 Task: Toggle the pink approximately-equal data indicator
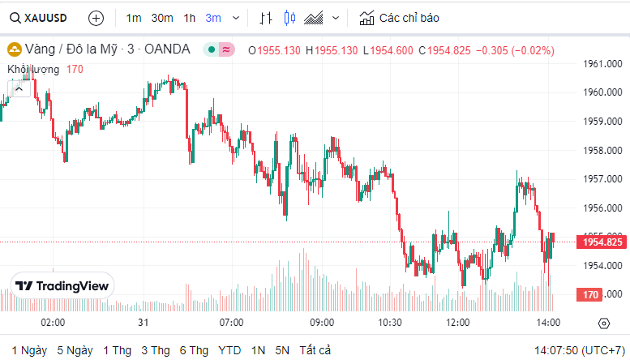click(226, 49)
